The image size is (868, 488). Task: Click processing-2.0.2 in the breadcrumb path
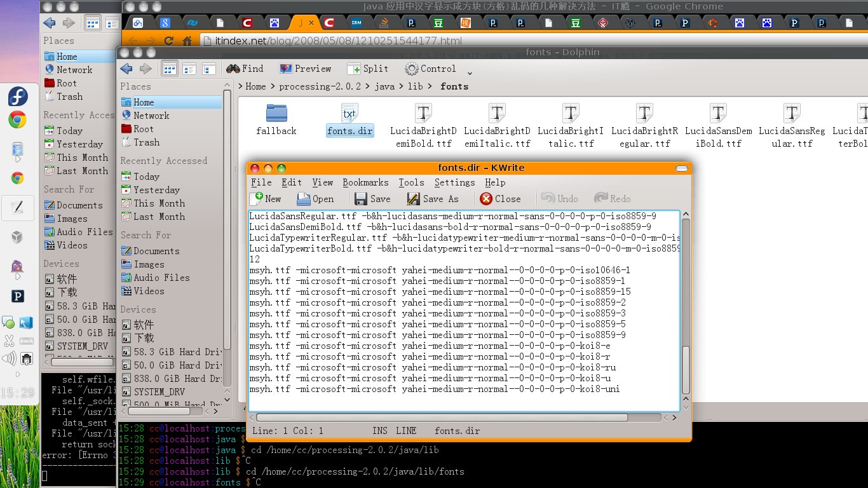[320, 86]
